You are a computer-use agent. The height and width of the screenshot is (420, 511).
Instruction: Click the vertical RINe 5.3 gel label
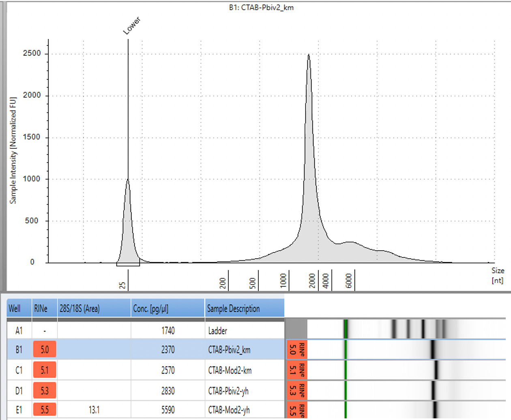(297, 390)
